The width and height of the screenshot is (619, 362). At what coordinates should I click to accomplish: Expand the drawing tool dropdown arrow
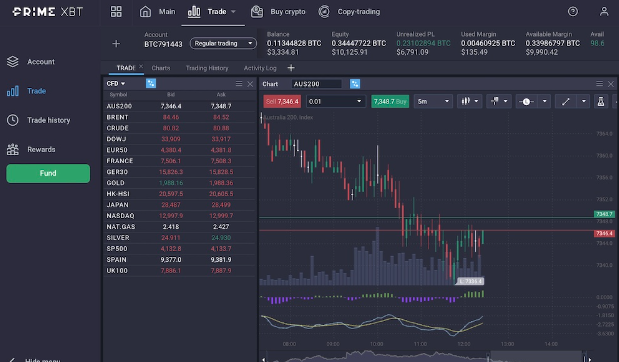pos(583,101)
